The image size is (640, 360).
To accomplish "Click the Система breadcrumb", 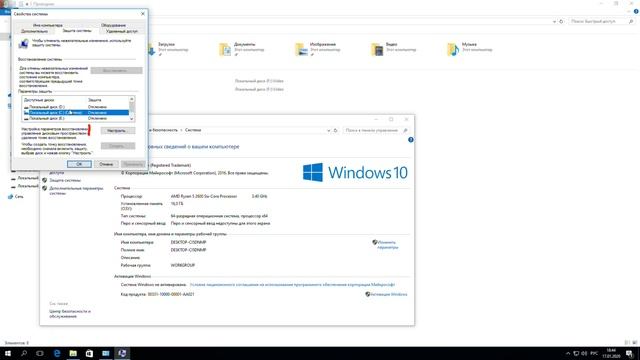I will coord(193,130).
